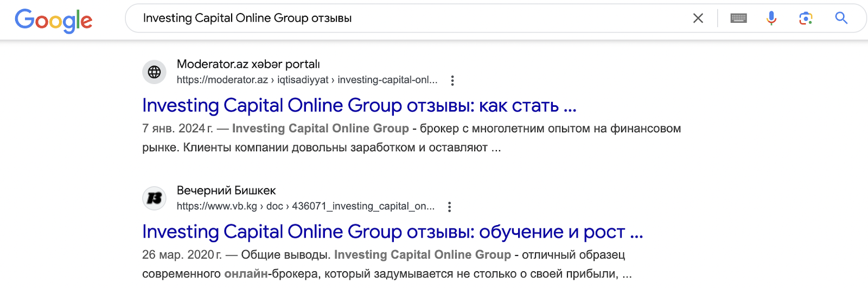Click the 'Moderator.az xəbər portalı' site name
Image resolution: width=868 pixels, height=288 pixels.
coord(248,64)
